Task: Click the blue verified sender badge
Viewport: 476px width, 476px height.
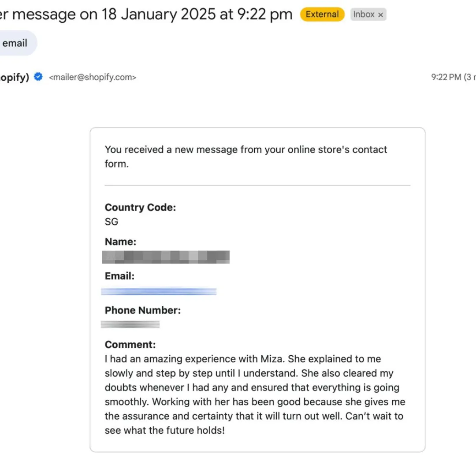Action: tap(38, 77)
